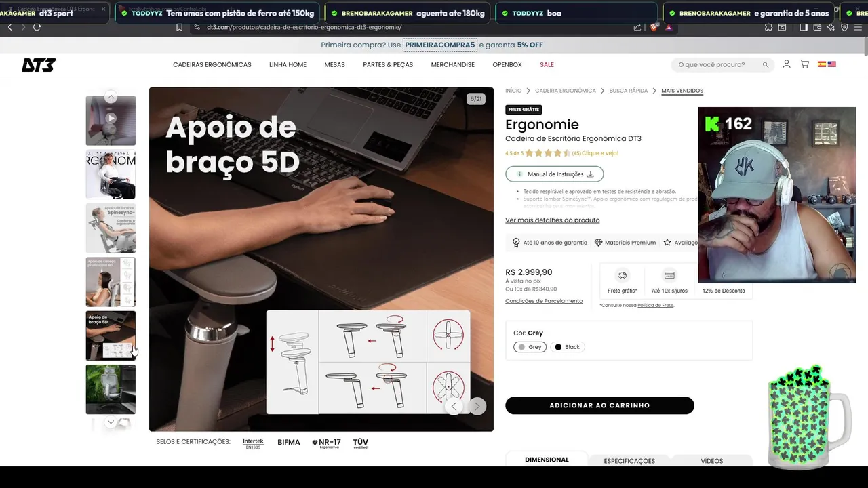Click BUSCA RÁPIDA breadcrumb
Screen dimensions: 868x488
(x=629, y=91)
